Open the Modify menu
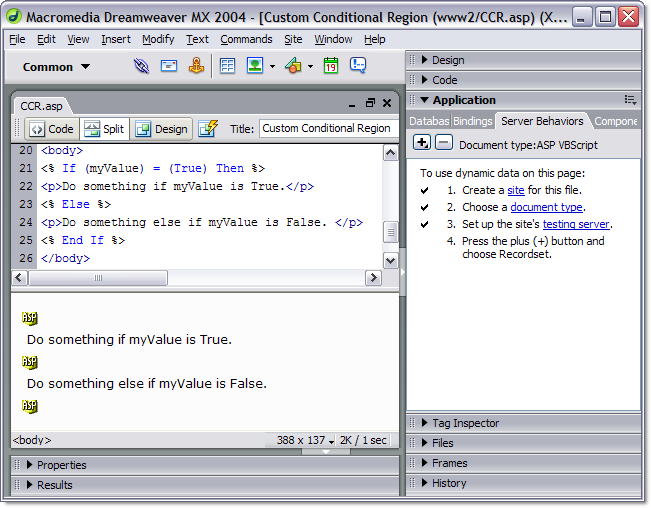Image resolution: width=651 pixels, height=508 pixels. 158,39
